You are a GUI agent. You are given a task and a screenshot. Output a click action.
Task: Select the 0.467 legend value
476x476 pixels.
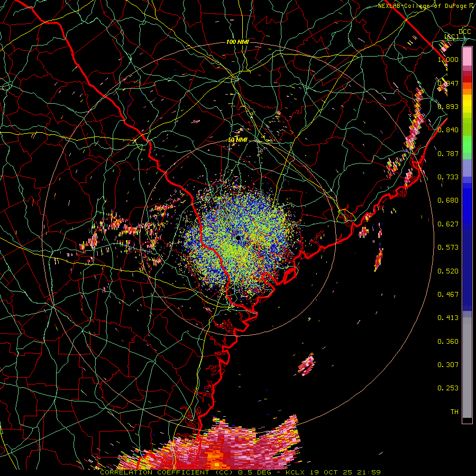tap(448, 295)
